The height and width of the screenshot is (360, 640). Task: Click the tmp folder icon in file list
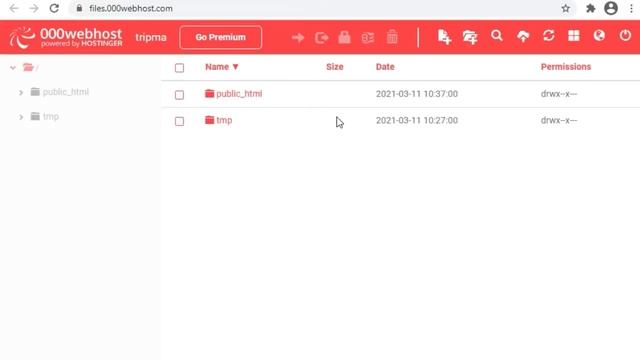(x=209, y=120)
